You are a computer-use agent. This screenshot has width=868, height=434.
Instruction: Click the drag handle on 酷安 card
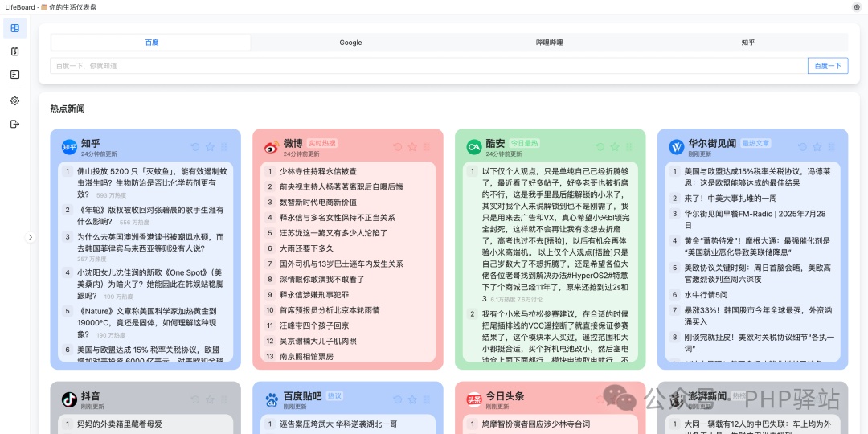[x=629, y=147]
